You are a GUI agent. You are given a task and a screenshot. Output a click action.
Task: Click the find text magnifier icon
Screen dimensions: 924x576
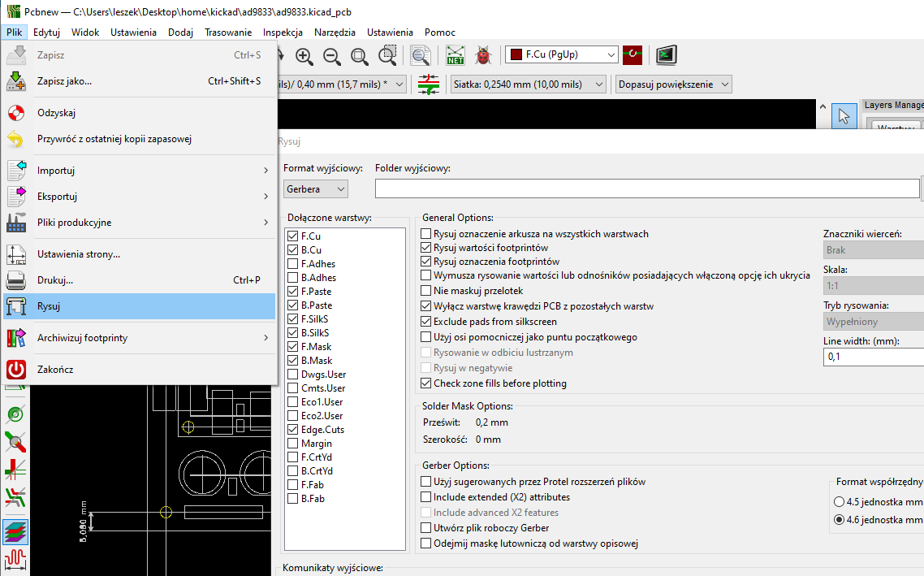[x=420, y=55]
